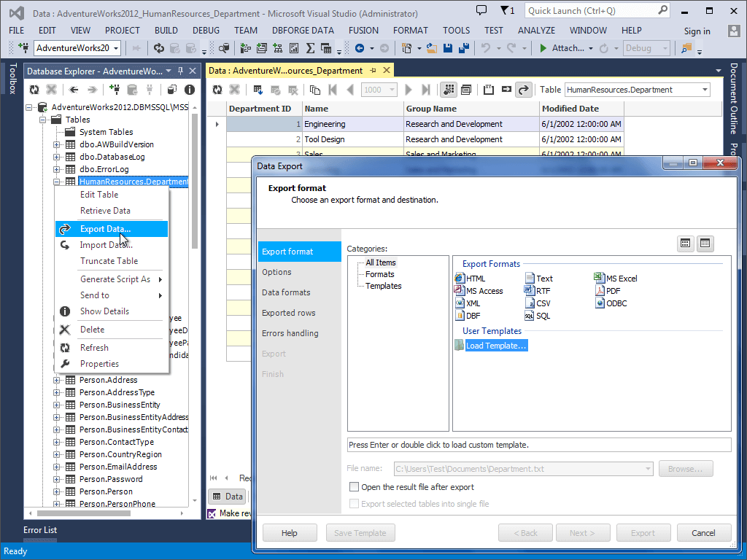This screenshot has height=560, width=747.
Task: Open DBFORGE DATA menu
Action: click(303, 31)
